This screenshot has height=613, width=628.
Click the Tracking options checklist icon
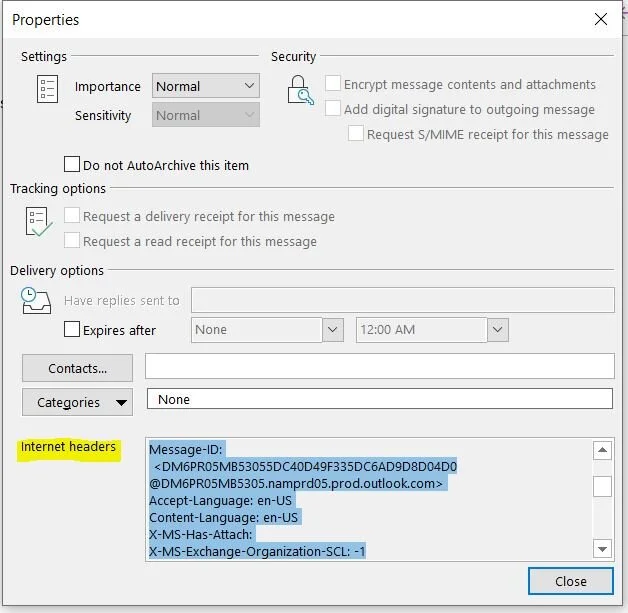(x=38, y=221)
